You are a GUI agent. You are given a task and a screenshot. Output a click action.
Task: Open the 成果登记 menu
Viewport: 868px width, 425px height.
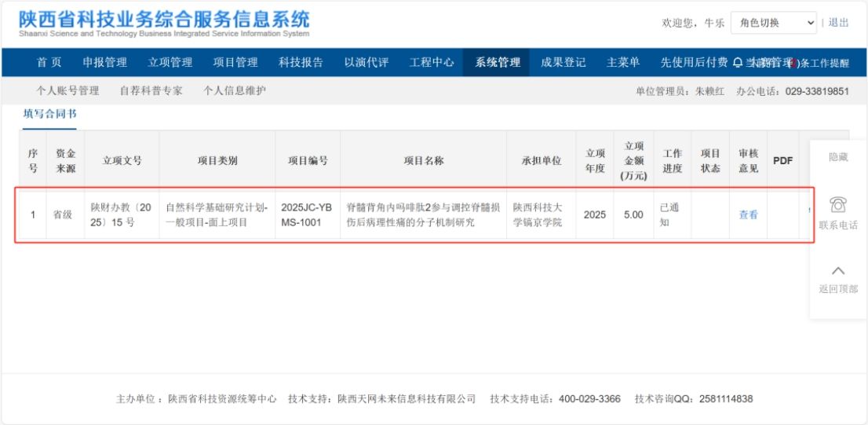click(x=563, y=63)
